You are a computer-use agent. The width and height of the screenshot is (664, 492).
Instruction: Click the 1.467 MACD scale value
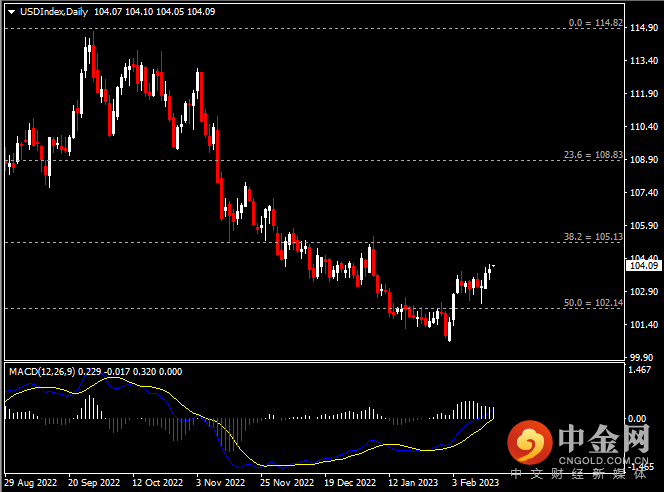pos(640,370)
